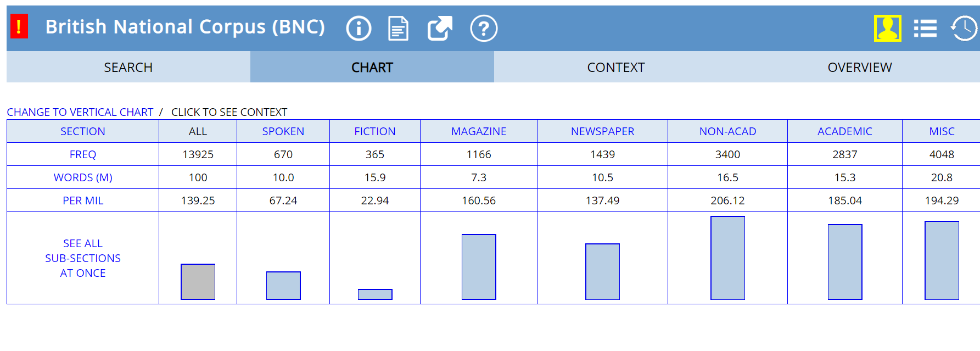
Task: Click the MAGAZINE frequency bar
Action: tap(479, 267)
